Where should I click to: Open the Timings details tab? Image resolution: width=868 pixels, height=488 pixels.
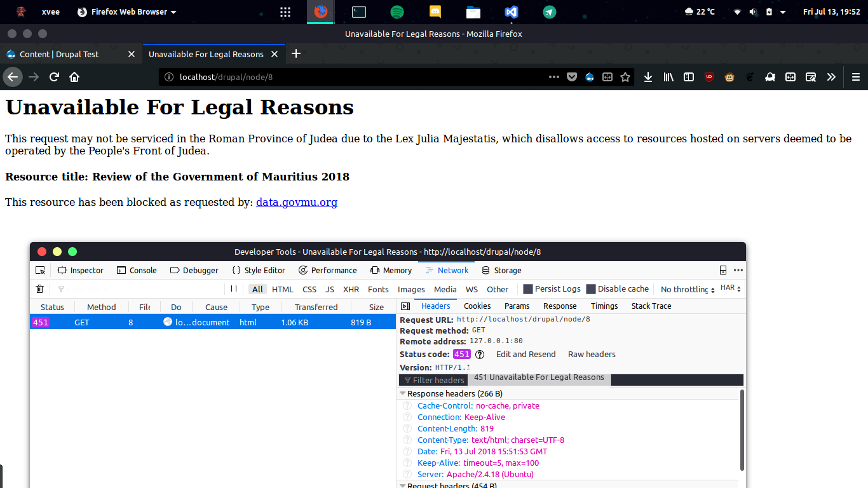tap(604, 306)
